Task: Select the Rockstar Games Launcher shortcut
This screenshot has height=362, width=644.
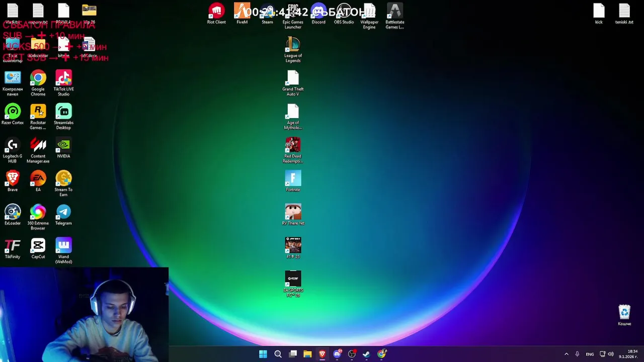Action: [x=38, y=117]
